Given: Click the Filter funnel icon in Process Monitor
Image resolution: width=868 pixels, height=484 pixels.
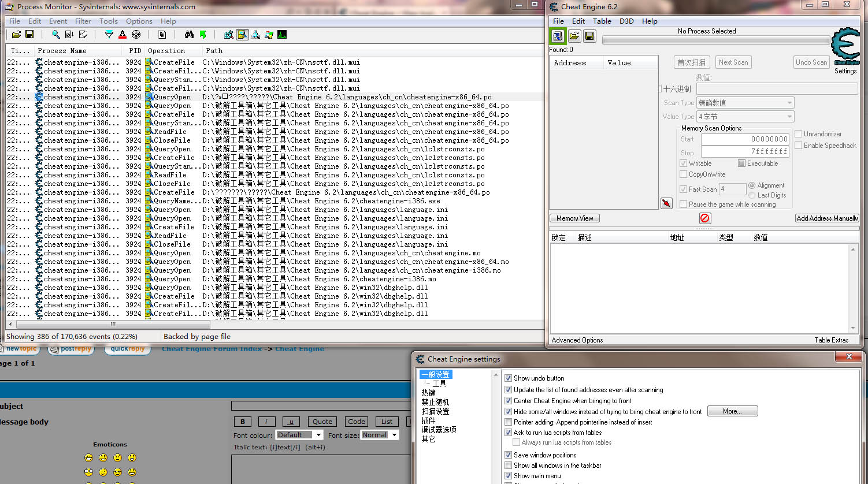Looking at the screenshot, I should [x=109, y=35].
